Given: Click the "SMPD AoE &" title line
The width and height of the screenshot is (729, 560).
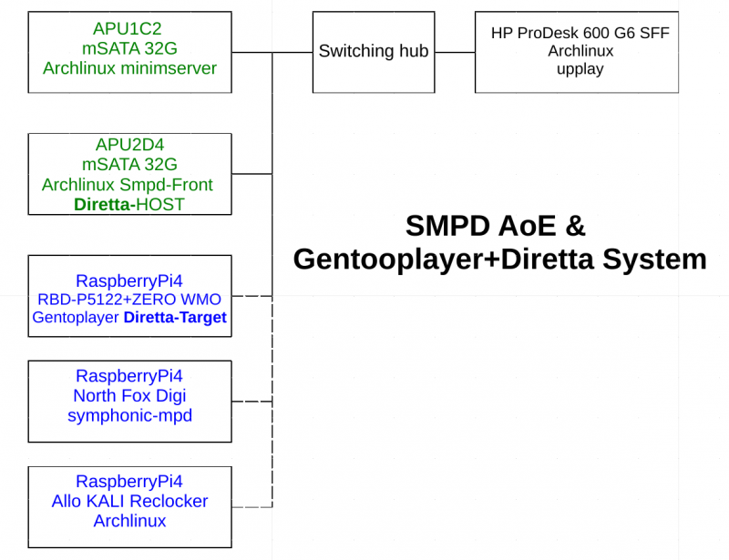Looking at the screenshot, I should point(495,226).
